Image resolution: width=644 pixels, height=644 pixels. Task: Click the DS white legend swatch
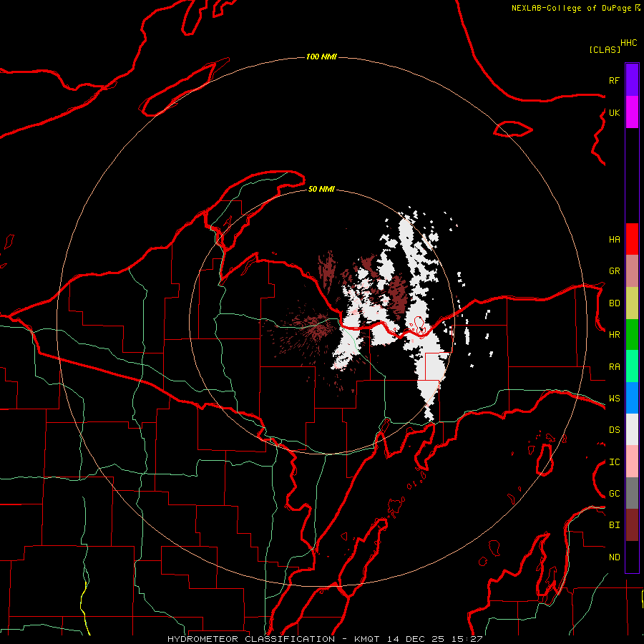[632, 429]
